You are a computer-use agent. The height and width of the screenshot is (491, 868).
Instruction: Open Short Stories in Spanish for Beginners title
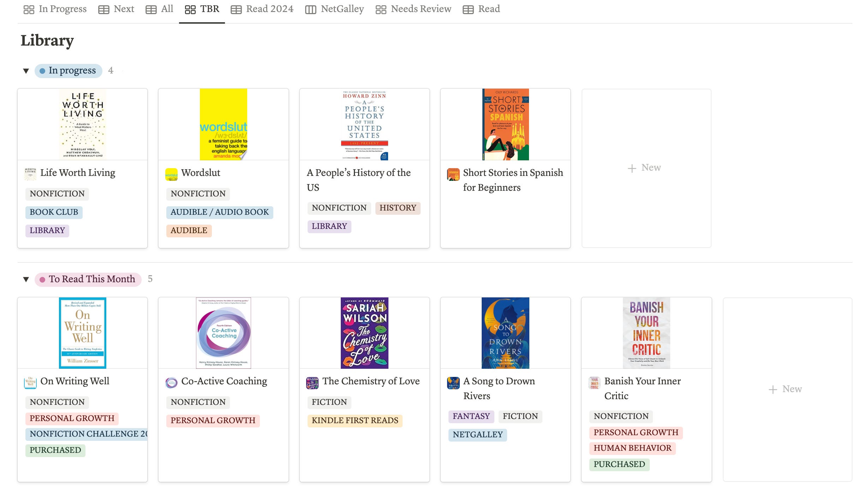pos(513,180)
